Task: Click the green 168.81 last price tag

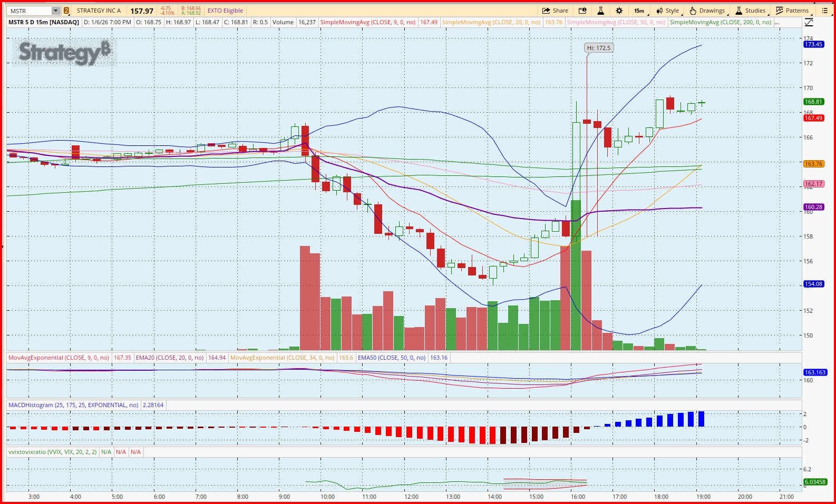Action: pos(813,102)
